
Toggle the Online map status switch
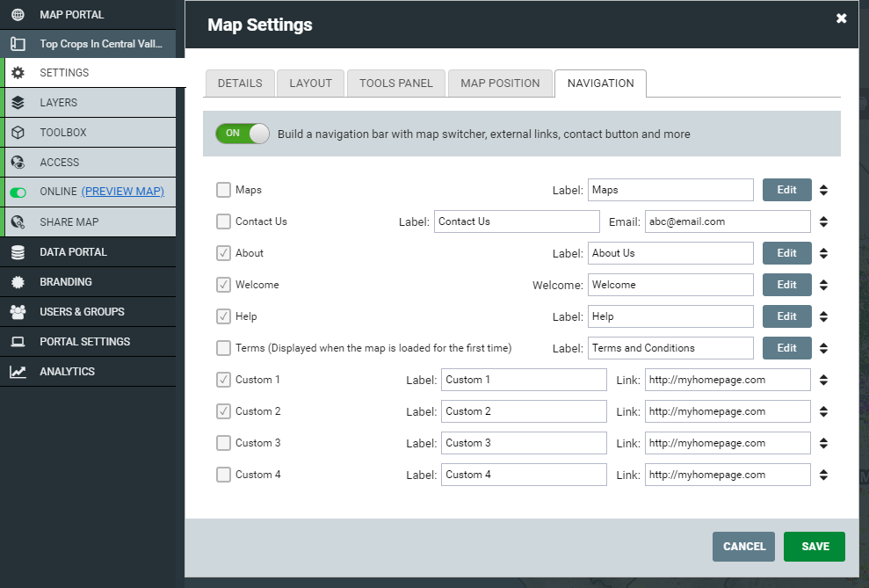click(x=18, y=192)
